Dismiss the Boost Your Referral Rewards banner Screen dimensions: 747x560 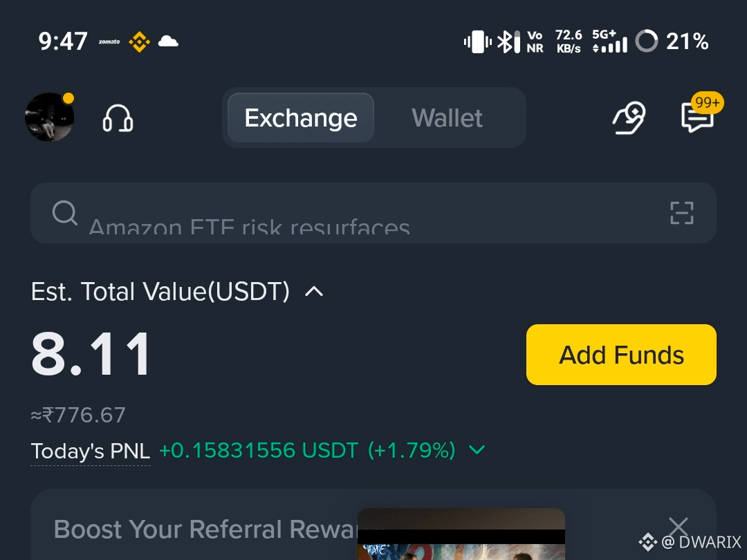(679, 528)
